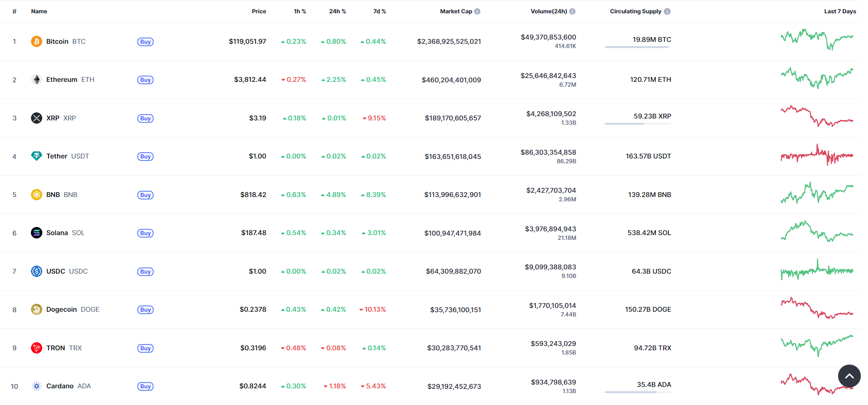The width and height of the screenshot is (868, 405).
Task: Click the XRP logo icon
Action: pos(37,118)
